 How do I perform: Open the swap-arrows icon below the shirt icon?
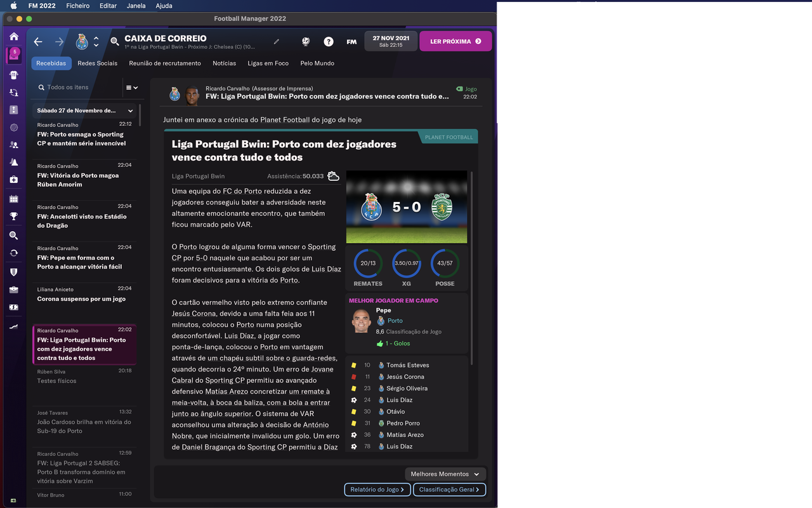pos(14,92)
